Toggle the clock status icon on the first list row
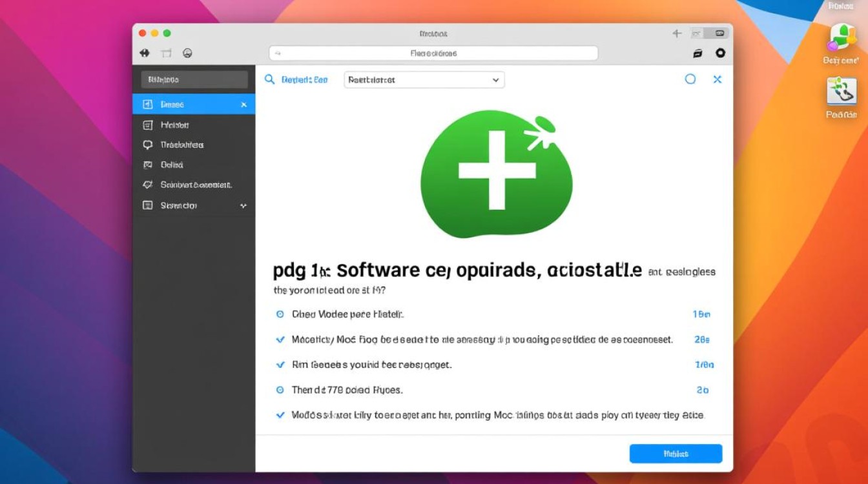 pyautogui.click(x=280, y=314)
